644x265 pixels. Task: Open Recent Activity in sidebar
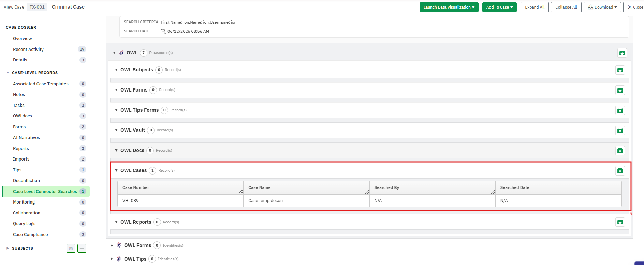tap(28, 50)
